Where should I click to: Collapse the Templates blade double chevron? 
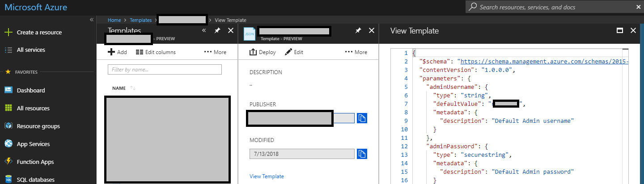(204, 30)
